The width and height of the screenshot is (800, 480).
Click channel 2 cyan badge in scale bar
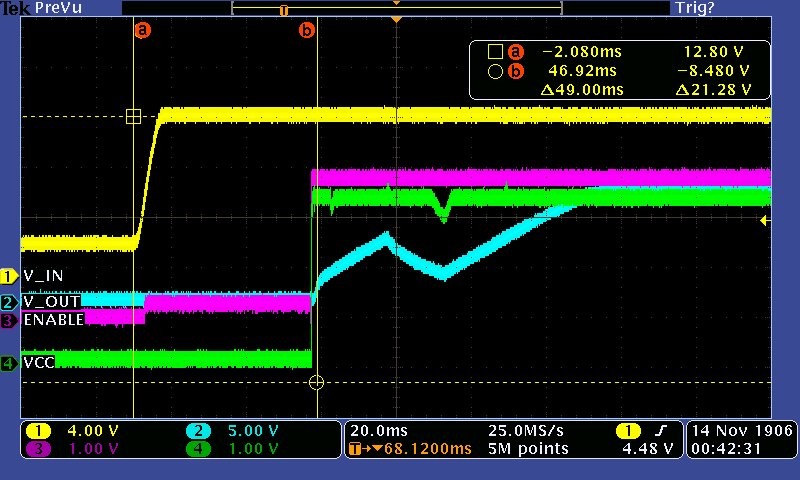[x=199, y=432]
